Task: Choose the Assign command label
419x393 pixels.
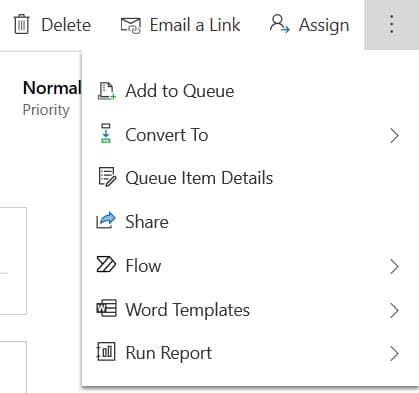Action: pos(324,25)
